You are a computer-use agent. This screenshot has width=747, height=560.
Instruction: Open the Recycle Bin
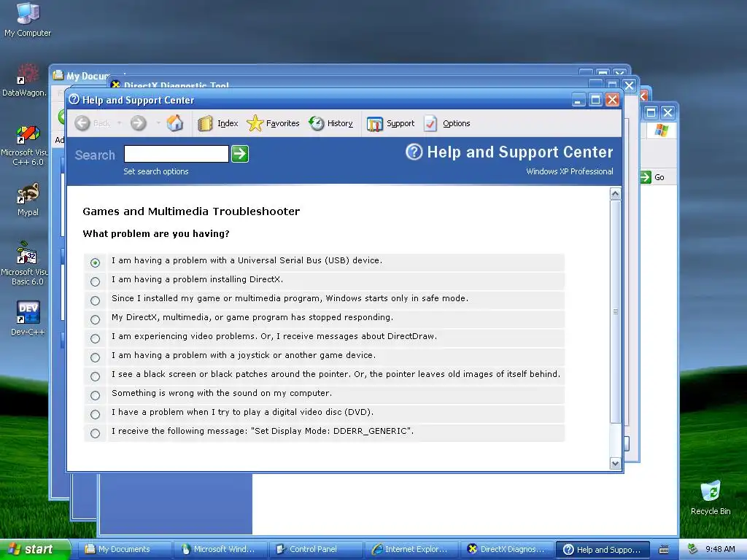711,498
